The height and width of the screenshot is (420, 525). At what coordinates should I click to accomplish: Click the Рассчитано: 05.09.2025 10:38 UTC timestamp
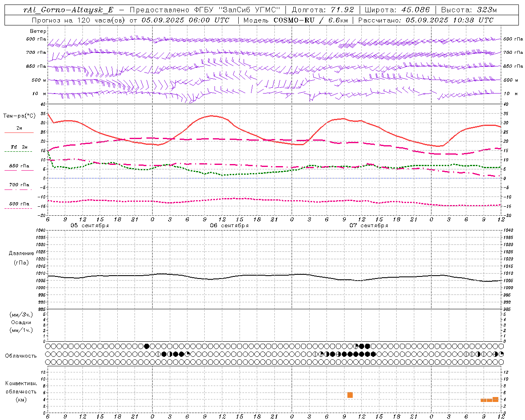pyautogui.click(x=426, y=20)
